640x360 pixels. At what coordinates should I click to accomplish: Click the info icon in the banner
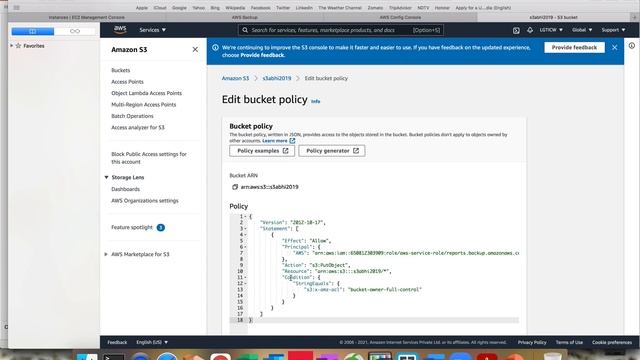(215, 47)
